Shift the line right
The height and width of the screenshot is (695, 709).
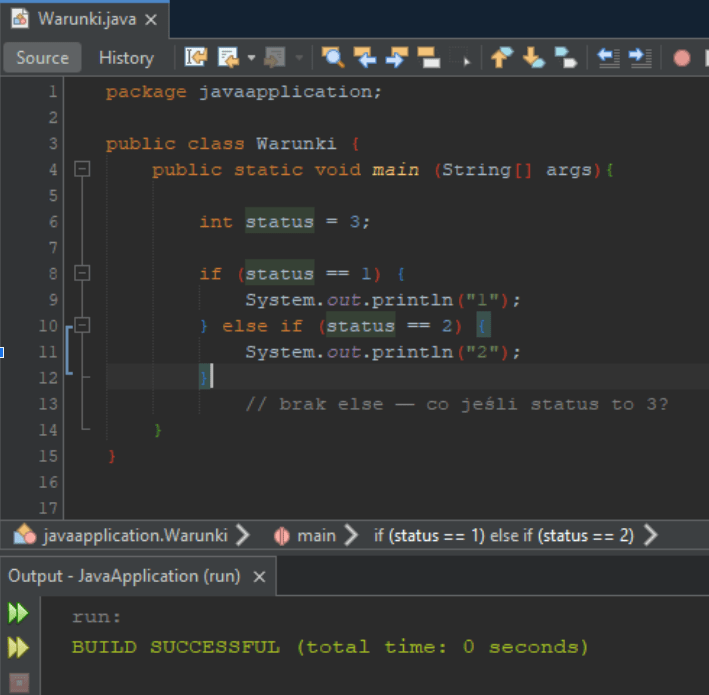pos(639,58)
